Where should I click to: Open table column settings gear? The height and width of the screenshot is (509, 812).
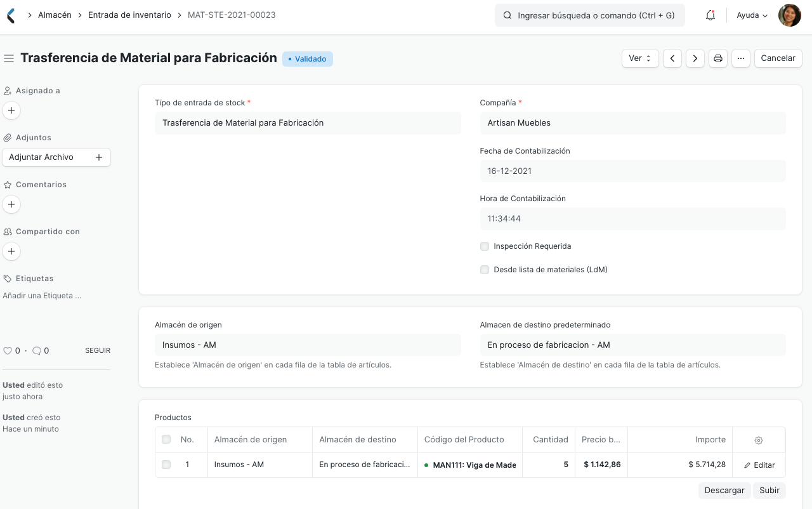(x=759, y=440)
